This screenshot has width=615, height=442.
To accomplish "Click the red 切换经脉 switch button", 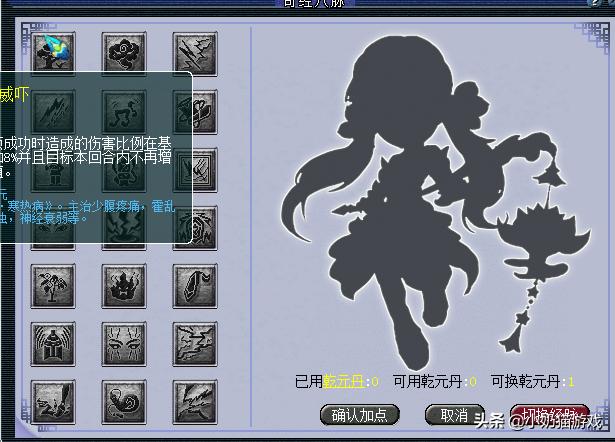I will click(x=550, y=415).
